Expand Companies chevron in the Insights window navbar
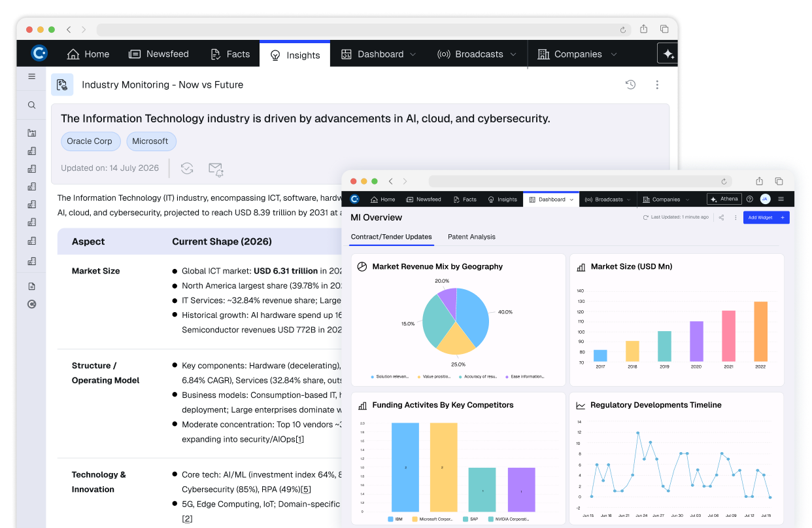 (x=613, y=54)
